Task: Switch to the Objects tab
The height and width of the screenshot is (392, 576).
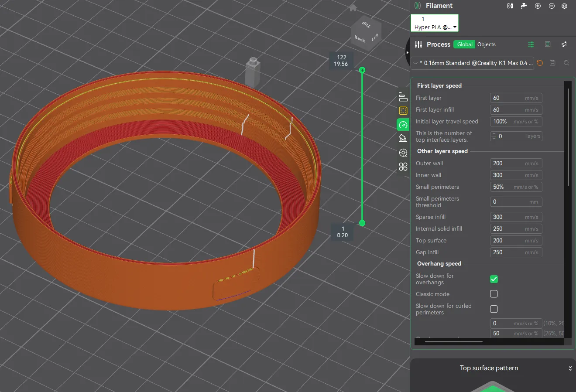Action: point(486,44)
